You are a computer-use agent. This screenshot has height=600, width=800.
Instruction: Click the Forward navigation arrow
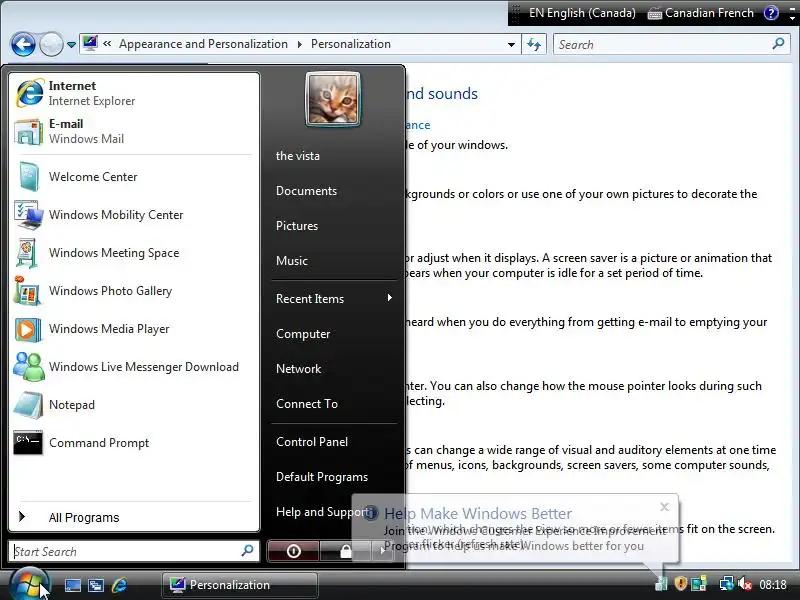51,44
